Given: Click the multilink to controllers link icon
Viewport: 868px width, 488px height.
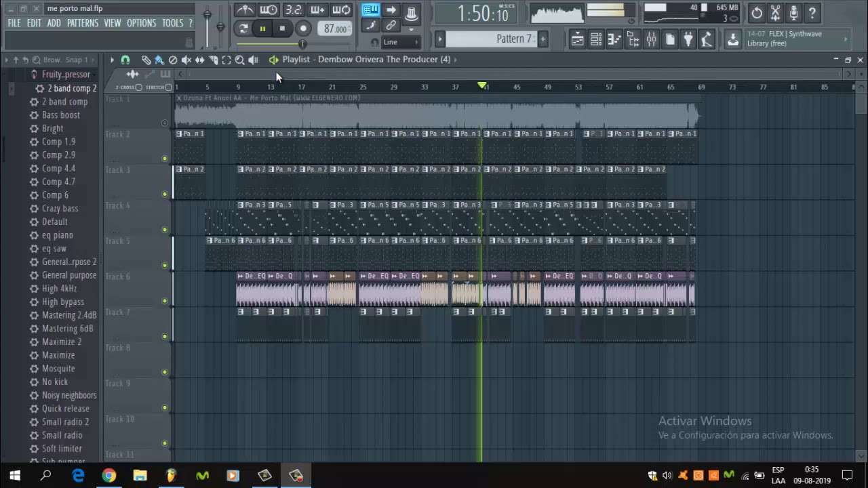Looking at the screenshot, I should tap(391, 26).
